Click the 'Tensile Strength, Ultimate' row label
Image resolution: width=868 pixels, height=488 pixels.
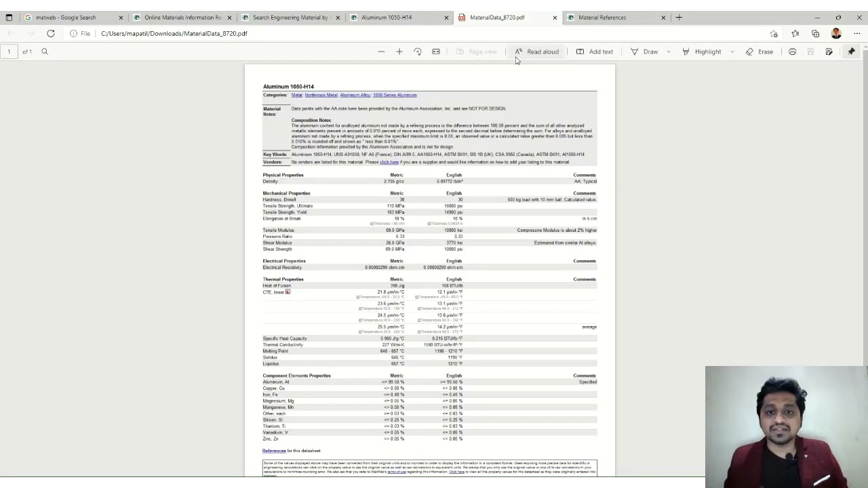point(288,206)
